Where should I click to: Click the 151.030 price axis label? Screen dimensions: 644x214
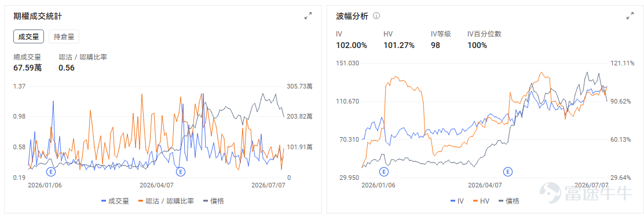pos(347,63)
